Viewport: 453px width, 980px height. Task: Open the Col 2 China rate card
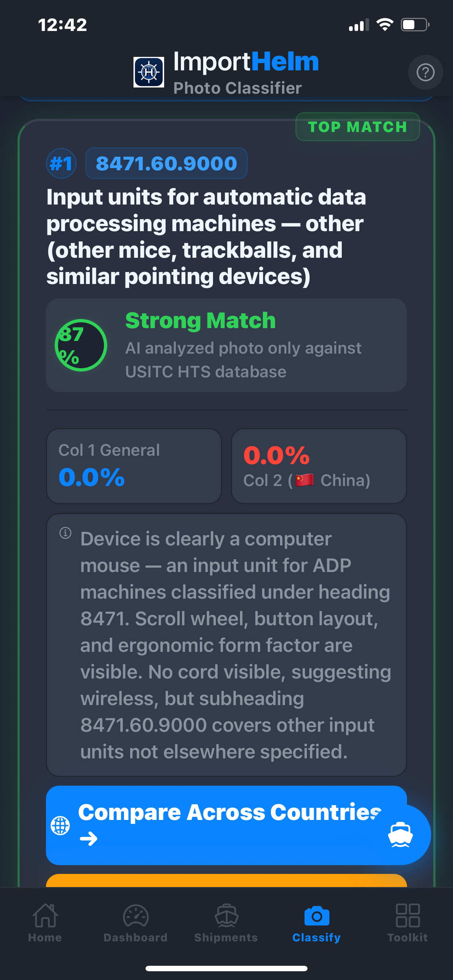pos(319,466)
